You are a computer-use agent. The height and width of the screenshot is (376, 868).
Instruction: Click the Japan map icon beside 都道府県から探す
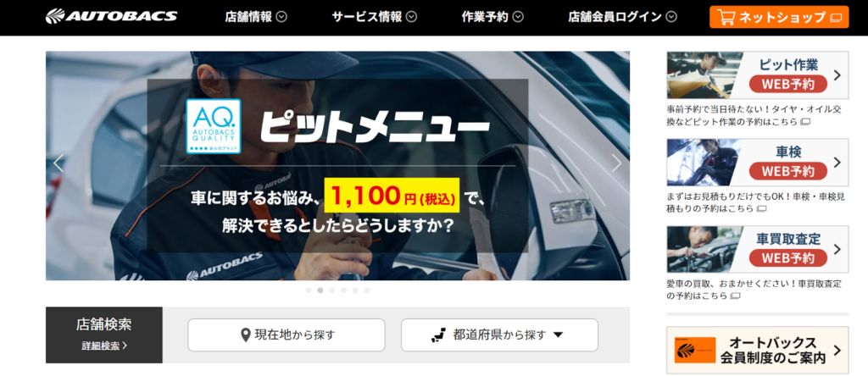tap(439, 335)
